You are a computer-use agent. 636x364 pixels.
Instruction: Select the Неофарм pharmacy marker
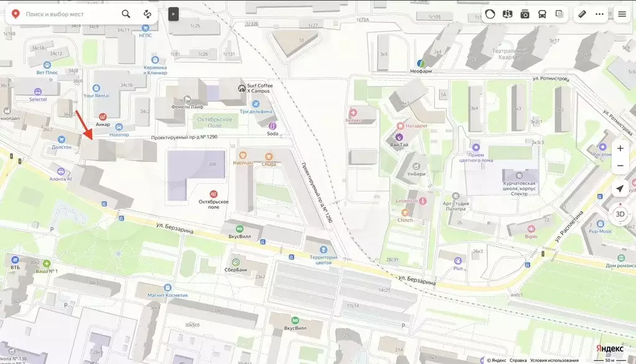point(421,63)
